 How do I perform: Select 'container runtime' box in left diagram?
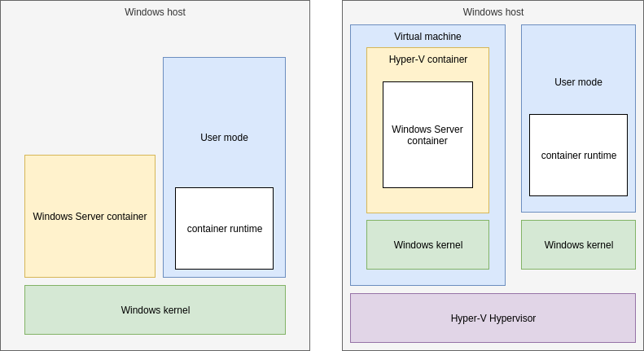(x=224, y=229)
